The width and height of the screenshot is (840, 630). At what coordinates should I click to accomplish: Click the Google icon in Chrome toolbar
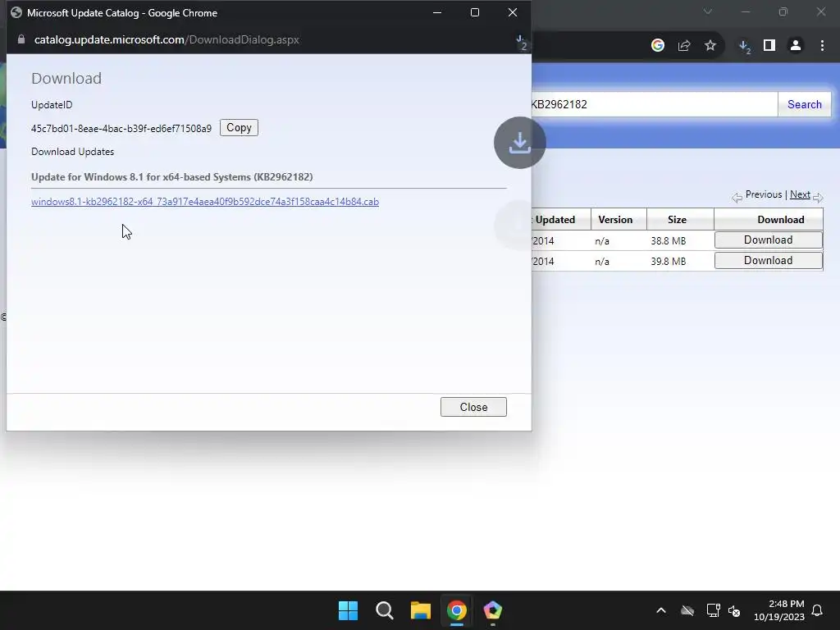point(658,46)
